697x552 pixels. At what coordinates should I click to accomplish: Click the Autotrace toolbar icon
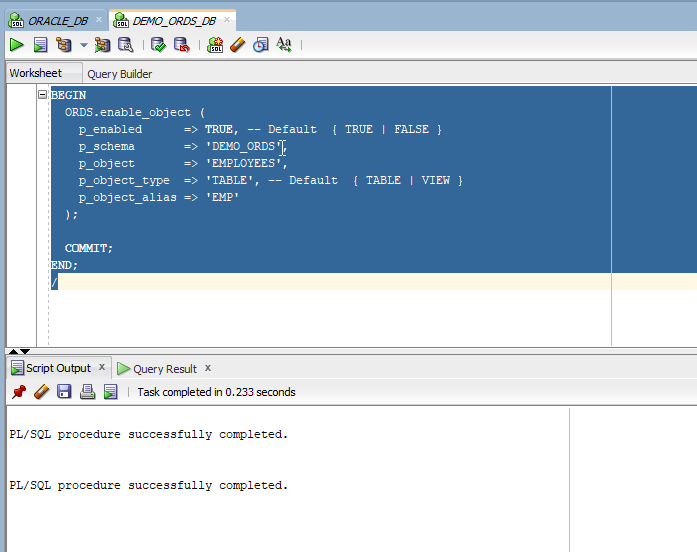(x=102, y=44)
